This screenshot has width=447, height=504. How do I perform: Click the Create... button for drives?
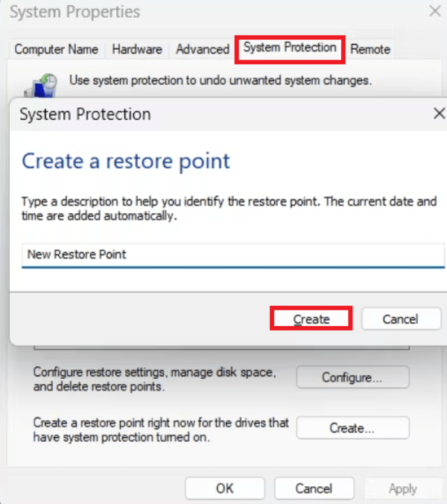[352, 428]
